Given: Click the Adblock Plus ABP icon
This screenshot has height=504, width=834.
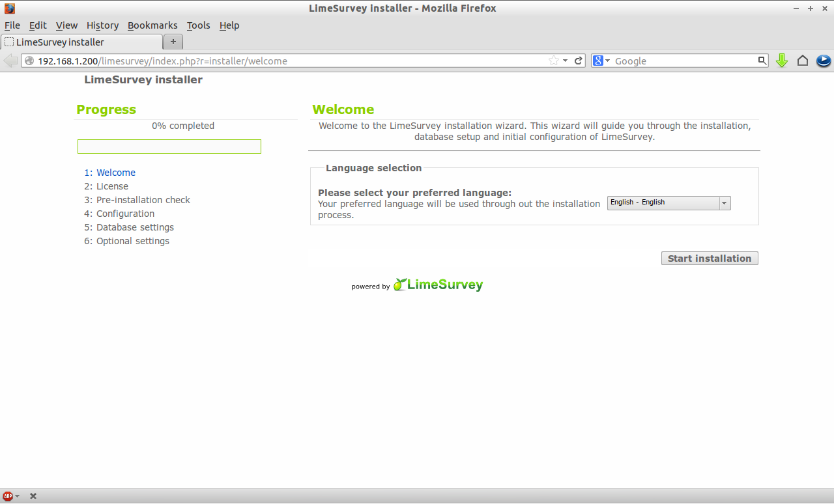Looking at the screenshot, I should click(x=8, y=496).
